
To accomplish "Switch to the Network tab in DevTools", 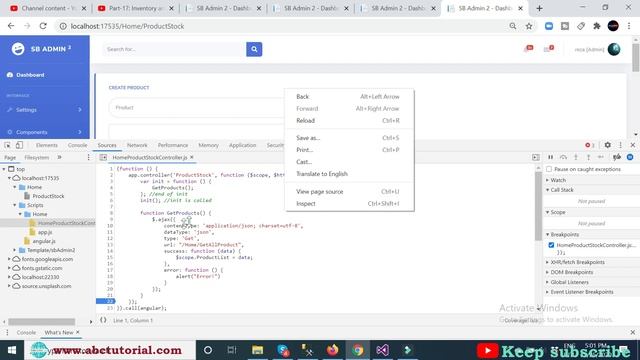I will tap(137, 145).
